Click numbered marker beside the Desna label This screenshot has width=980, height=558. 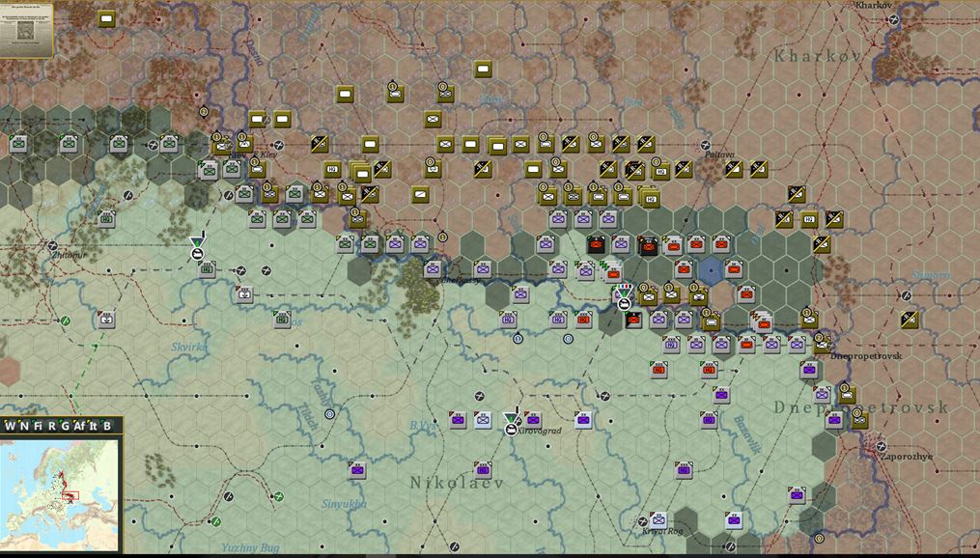pyautogui.click(x=203, y=112)
